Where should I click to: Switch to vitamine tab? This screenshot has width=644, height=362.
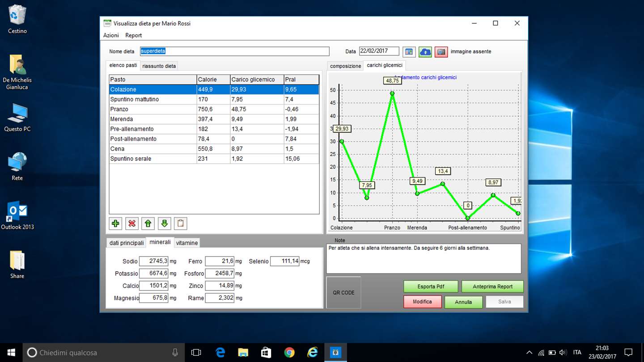coord(187,243)
